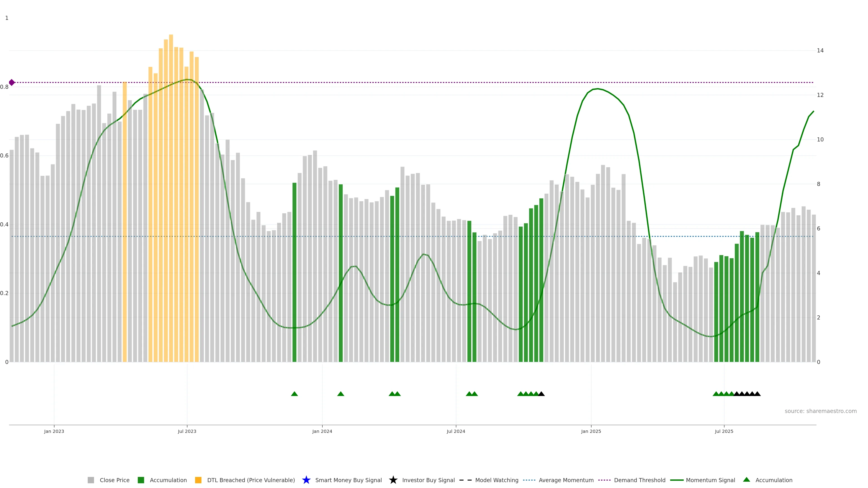The height and width of the screenshot is (488, 868).
Task: Click the green Accumulation triangle legend icon
Action: [x=746, y=480]
